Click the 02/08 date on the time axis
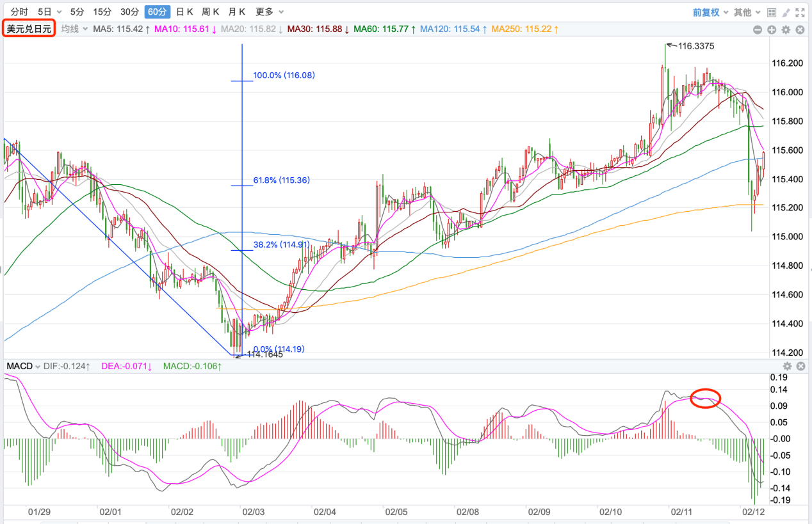The height and width of the screenshot is (524, 812). pyautogui.click(x=467, y=512)
